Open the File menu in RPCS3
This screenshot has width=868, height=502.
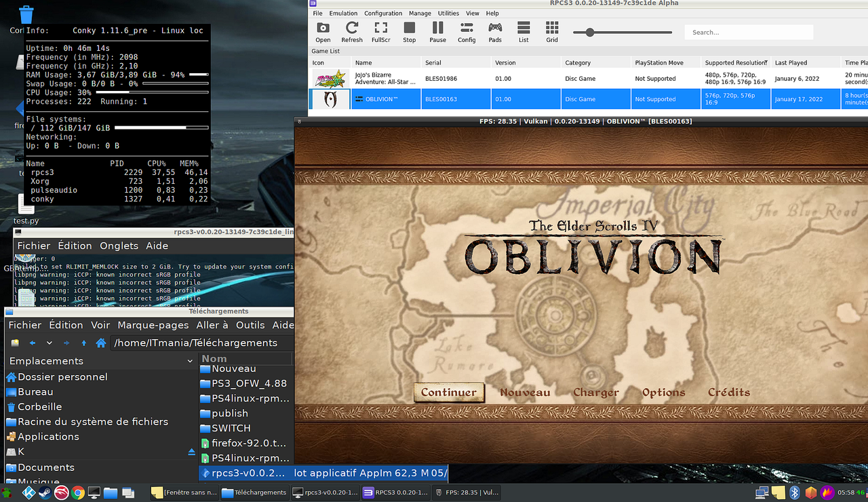point(317,13)
